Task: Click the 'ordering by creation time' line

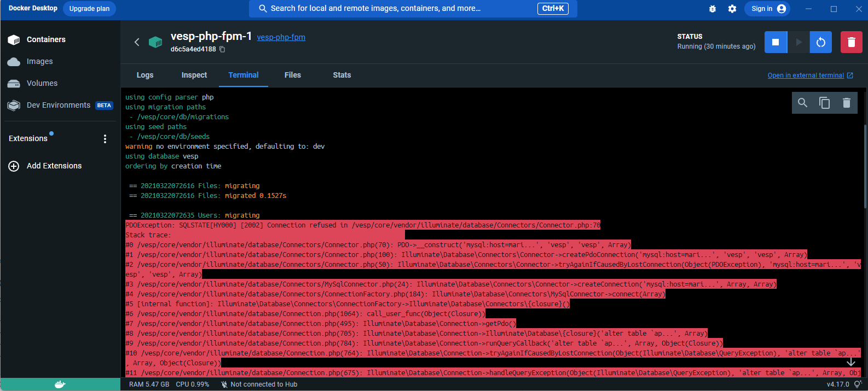Action: (173, 166)
